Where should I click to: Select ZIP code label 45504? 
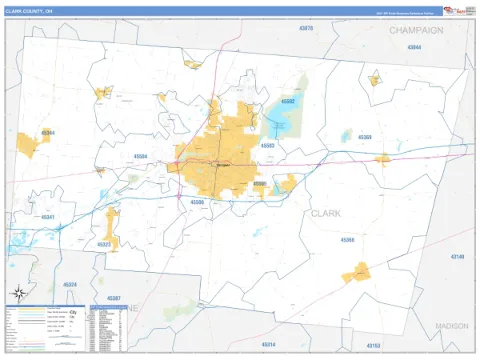[140, 156]
